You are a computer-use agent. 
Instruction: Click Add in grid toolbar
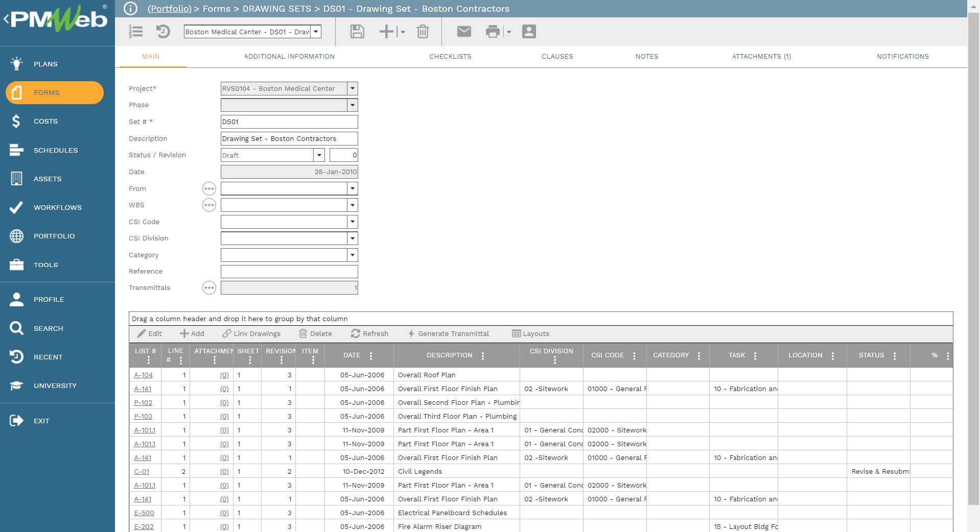click(192, 333)
